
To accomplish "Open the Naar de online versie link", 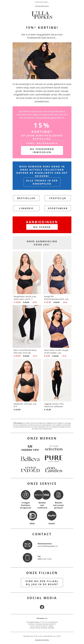I will (42, 6).
